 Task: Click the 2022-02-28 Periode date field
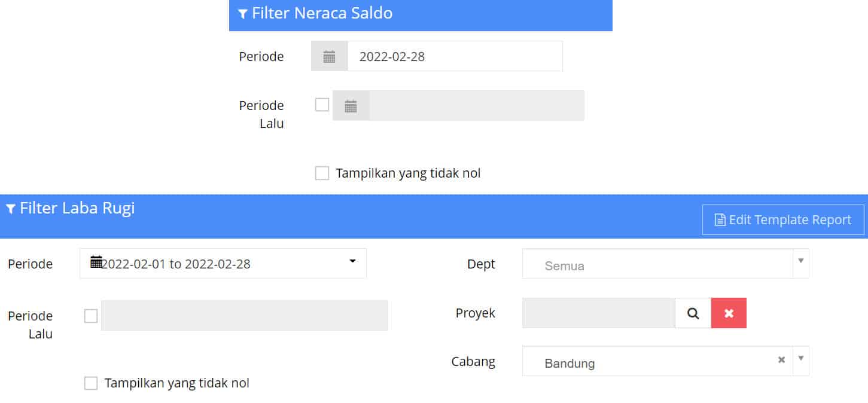click(455, 56)
